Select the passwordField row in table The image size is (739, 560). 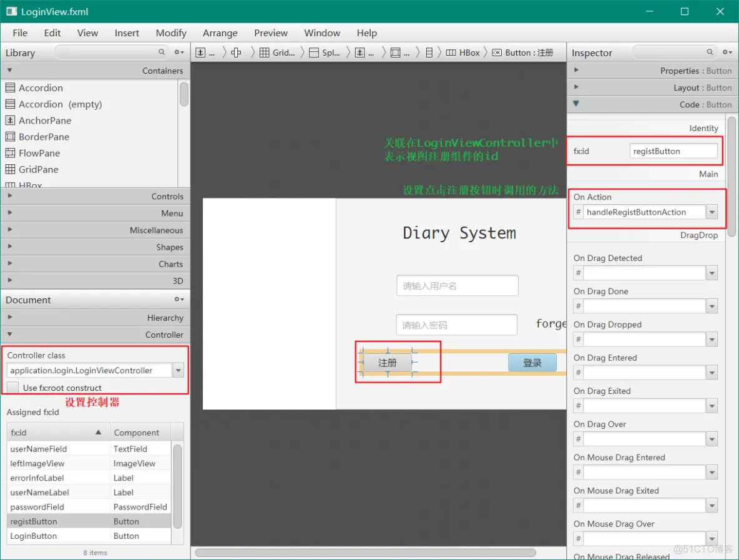tap(89, 507)
